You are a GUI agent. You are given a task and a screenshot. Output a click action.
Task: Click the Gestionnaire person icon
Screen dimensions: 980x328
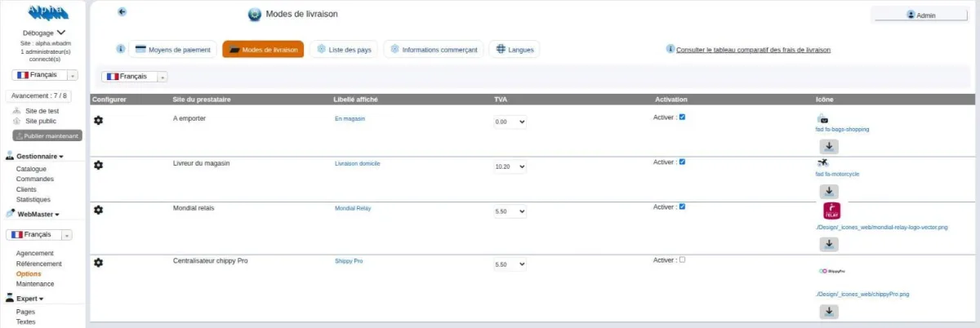pos(10,155)
